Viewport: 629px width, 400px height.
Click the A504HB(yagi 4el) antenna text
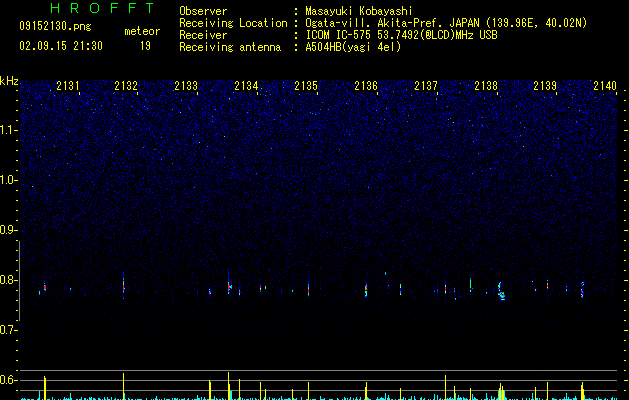[353, 47]
